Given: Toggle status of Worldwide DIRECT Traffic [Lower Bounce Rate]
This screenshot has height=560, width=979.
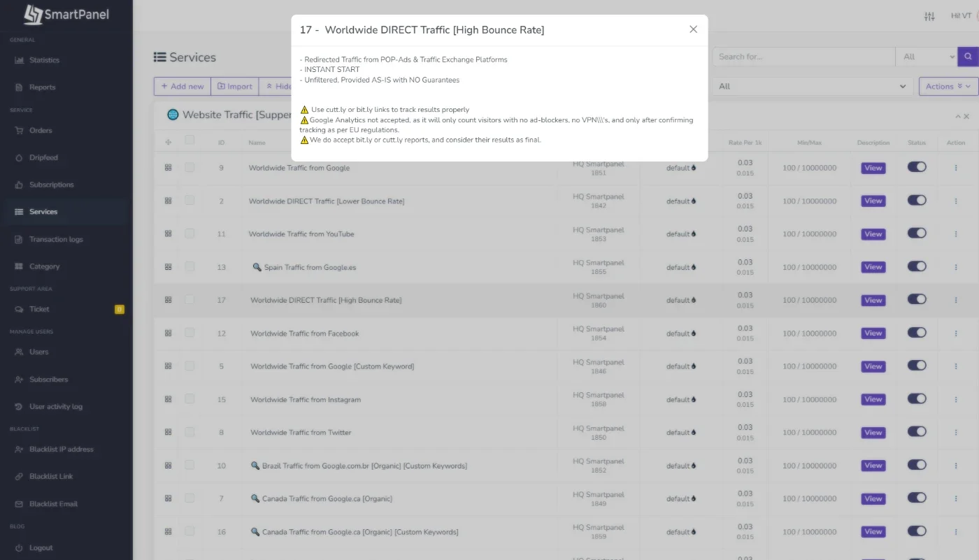Looking at the screenshot, I should (x=917, y=200).
